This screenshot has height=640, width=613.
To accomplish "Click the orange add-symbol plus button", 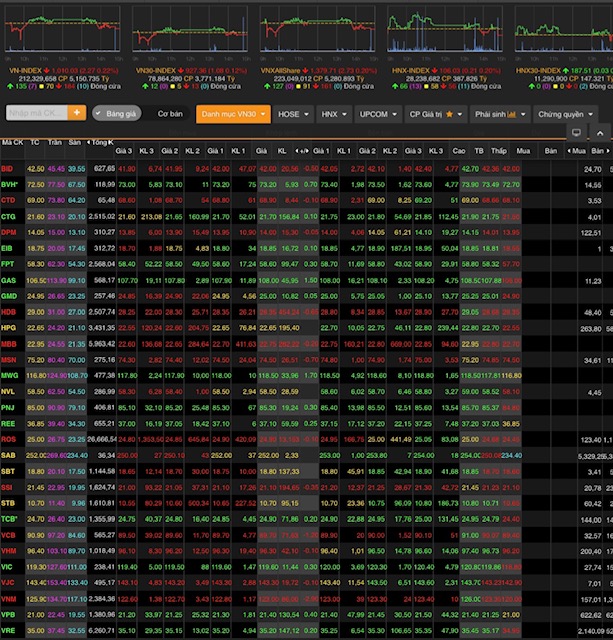I will click(78, 114).
